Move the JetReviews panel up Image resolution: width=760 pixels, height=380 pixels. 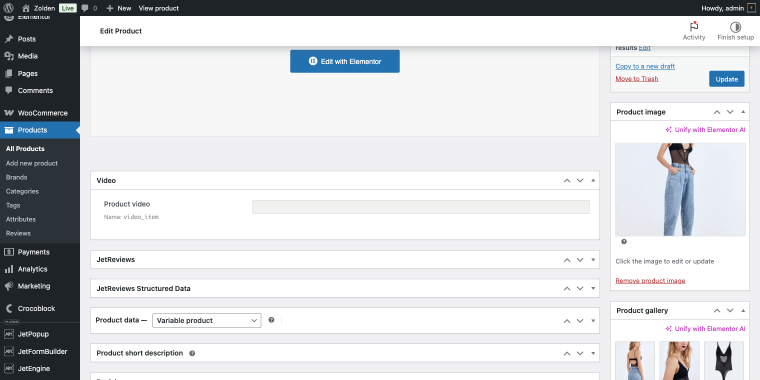tap(567, 260)
